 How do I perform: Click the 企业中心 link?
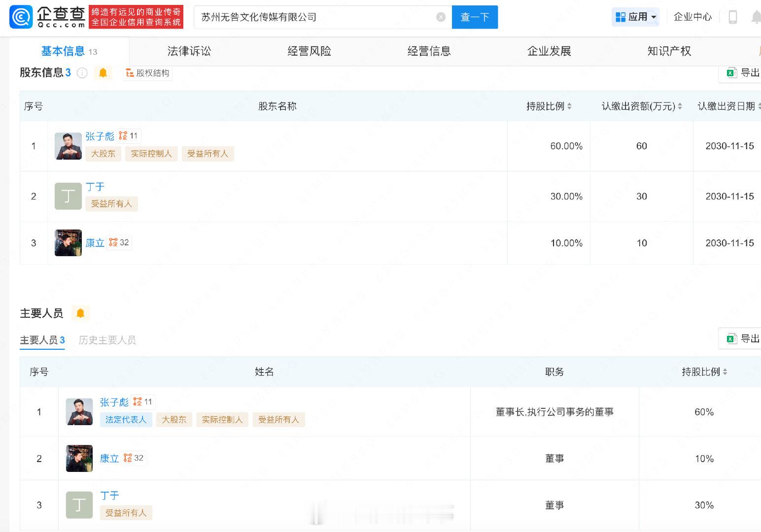coord(692,17)
